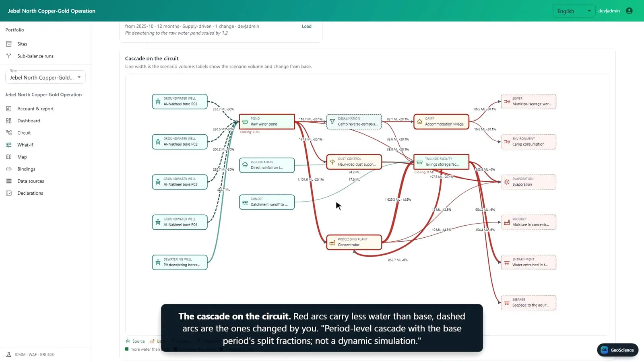Screen dimensions: 644x362
Task: Open What-if sliders icon
Action: [9, 145]
